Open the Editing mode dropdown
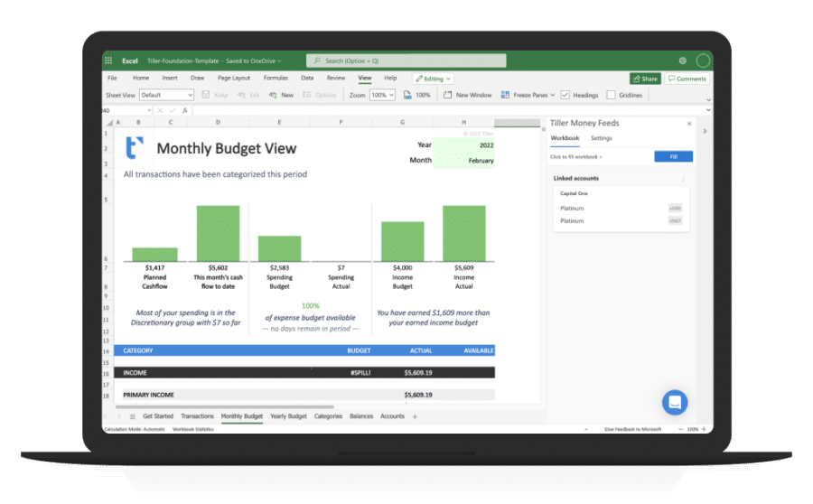This screenshot has height=504, width=813. (433, 79)
